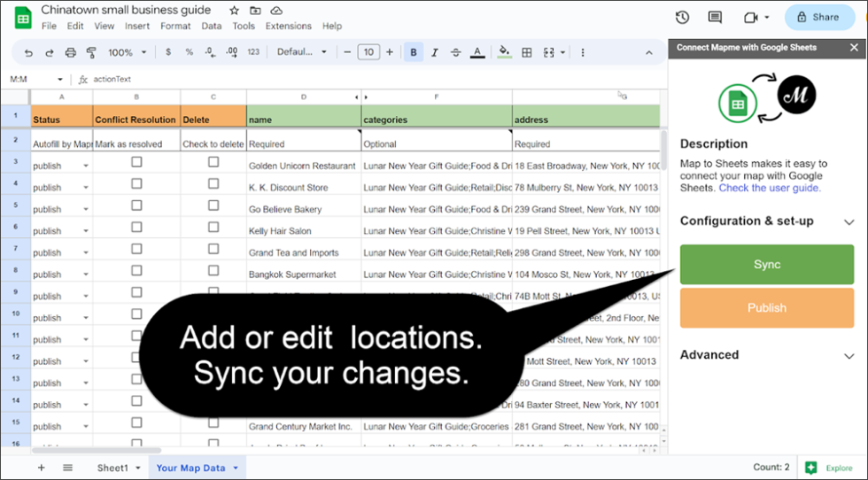Click the Share button
This screenshot has width=868, height=480.
click(x=819, y=17)
